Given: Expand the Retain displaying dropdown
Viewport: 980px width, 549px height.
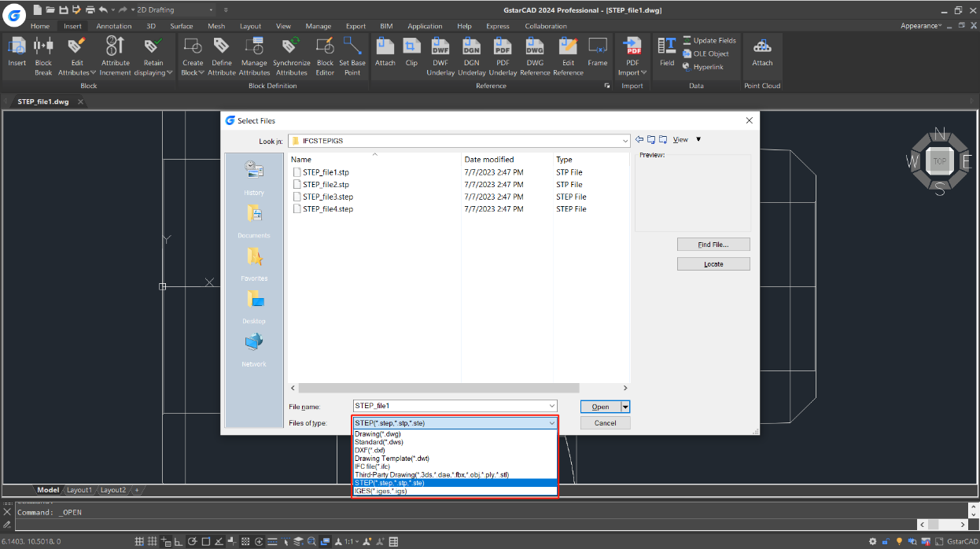Looking at the screenshot, I should (170, 73).
